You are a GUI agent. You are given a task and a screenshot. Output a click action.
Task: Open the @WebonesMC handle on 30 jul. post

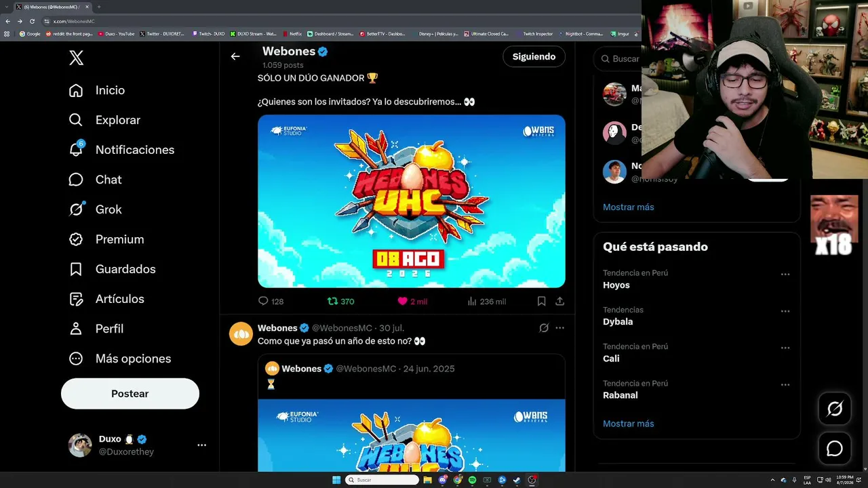tap(342, 328)
